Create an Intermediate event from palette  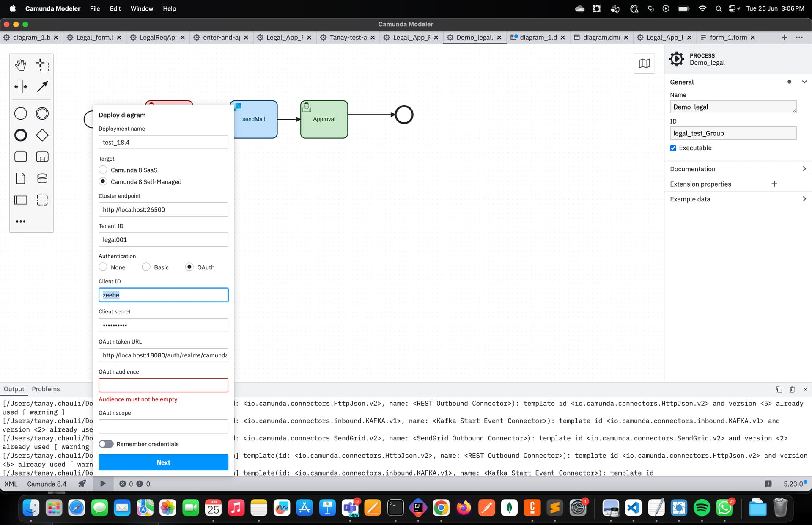point(42,113)
